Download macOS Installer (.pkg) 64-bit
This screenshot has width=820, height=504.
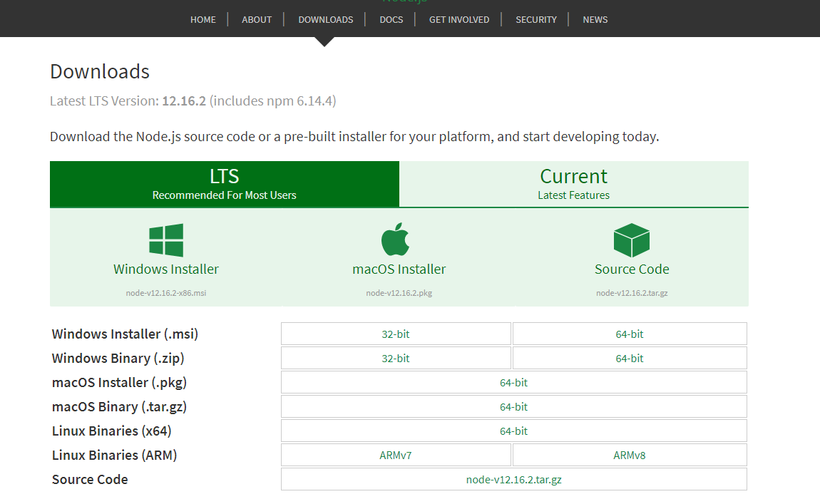[x=513, y=382]
